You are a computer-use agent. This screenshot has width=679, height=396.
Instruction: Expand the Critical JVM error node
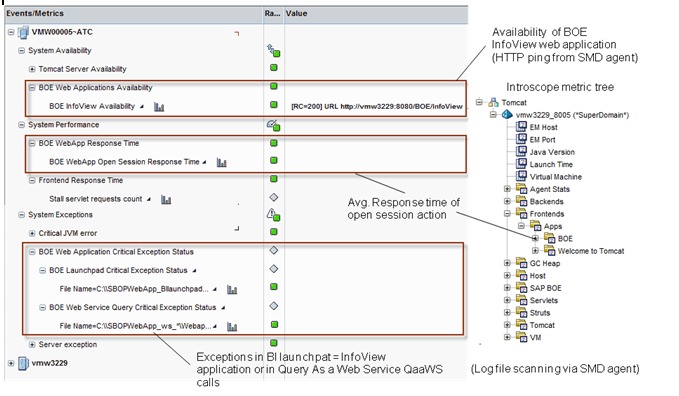32,234
